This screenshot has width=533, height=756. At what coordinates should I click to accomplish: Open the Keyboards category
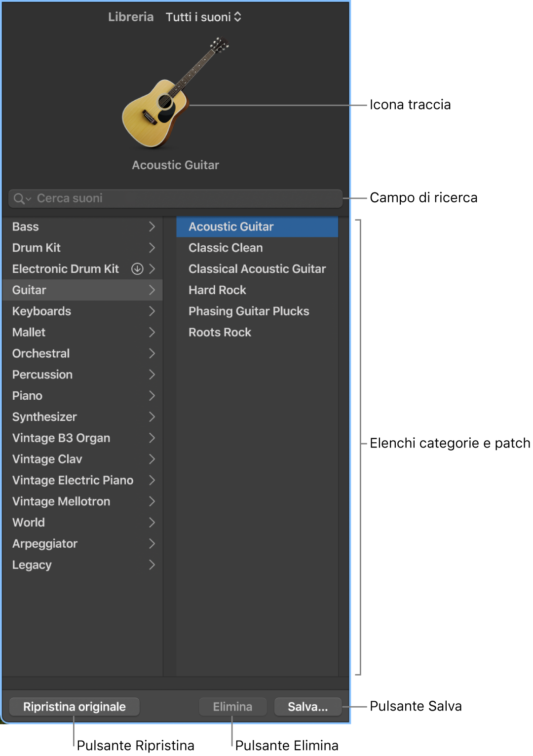pyautogui.click(x=42, y=311)
